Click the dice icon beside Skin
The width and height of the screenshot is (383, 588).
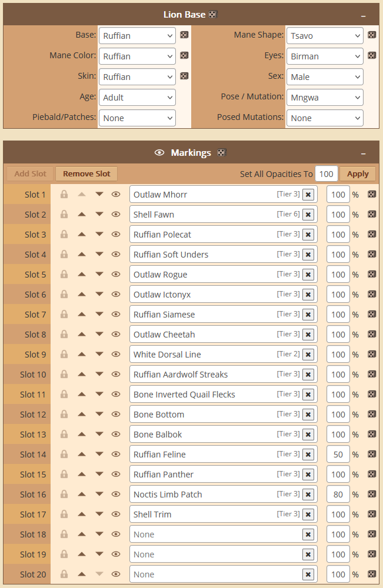[184, 76]
